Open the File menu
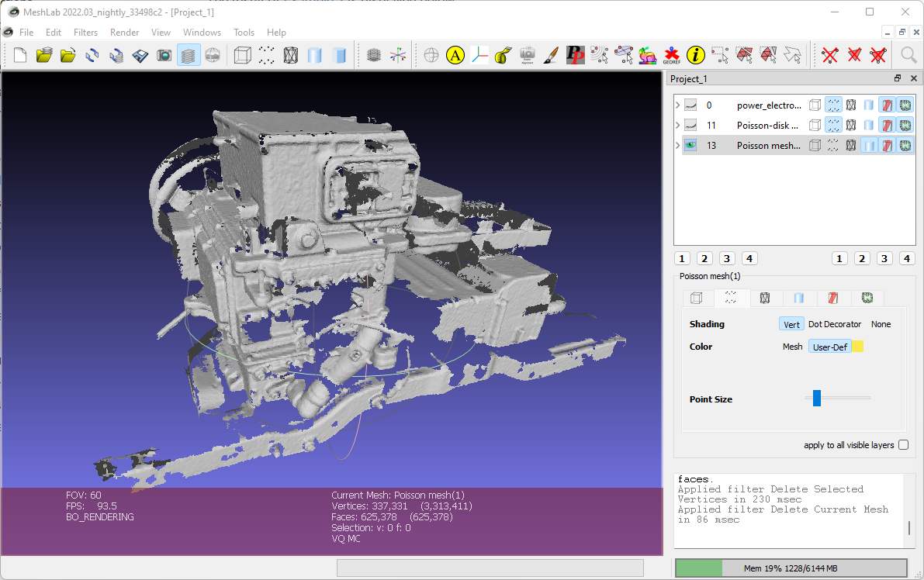Screen dimensions: 924x580 [x=26, y=33]
